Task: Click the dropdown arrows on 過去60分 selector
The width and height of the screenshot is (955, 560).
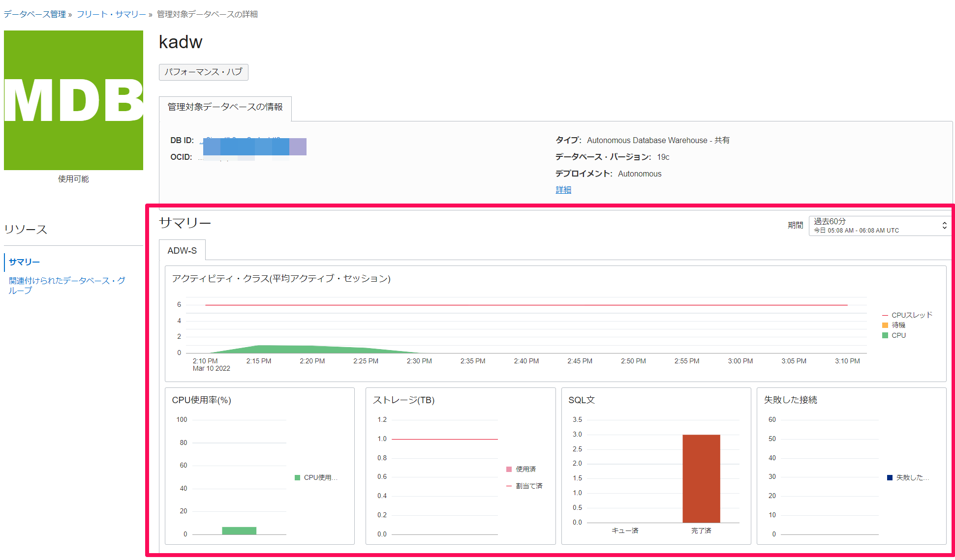Action: tap(944, 226)
